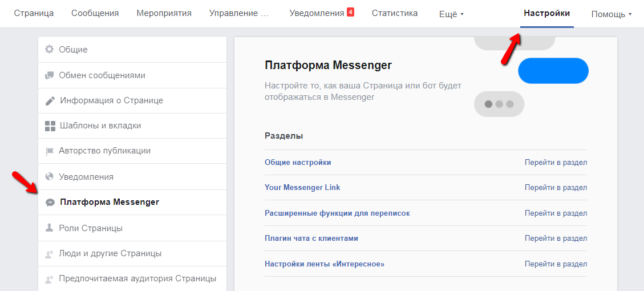Click Перейти в раздел for Your Messenger Link

[x=556, y=187]
